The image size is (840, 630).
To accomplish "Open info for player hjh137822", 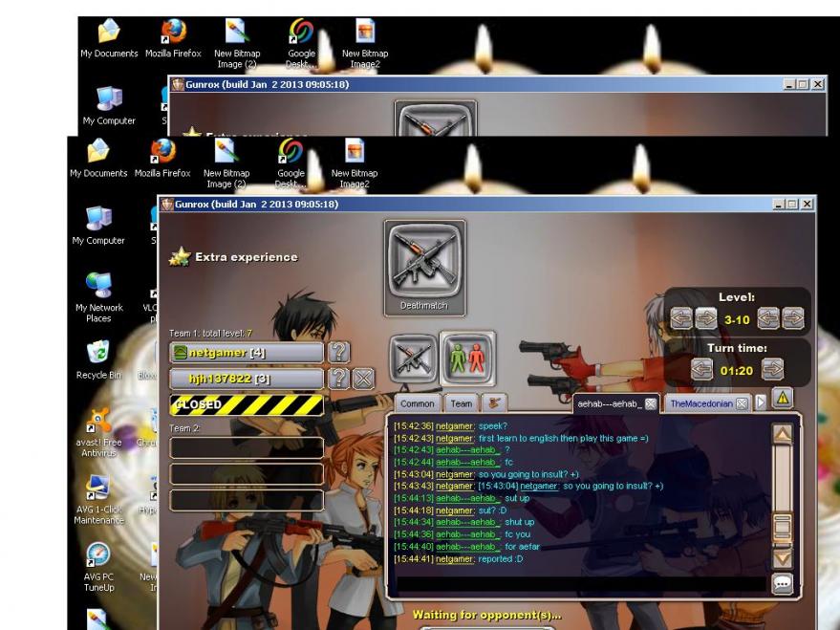I will click(338, 378).
